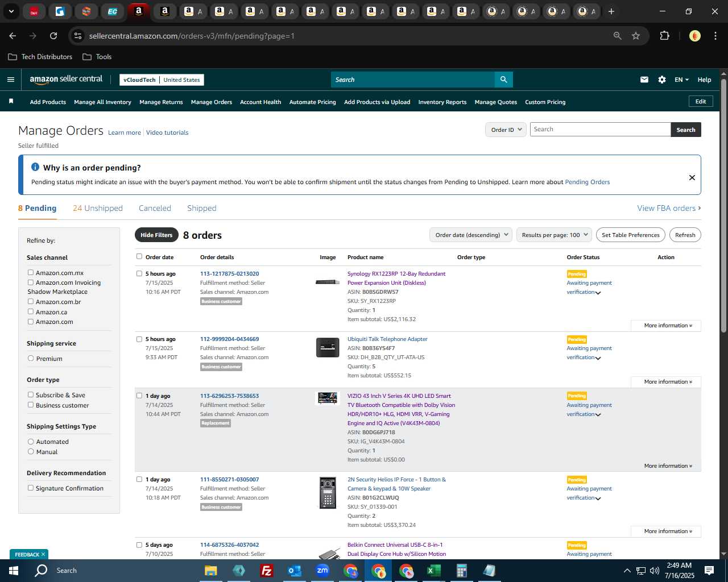Image resolution: width=728 pixels, height=582 pixels.
Task: Bookmark this page with the star icon
Action: (636, 36)
